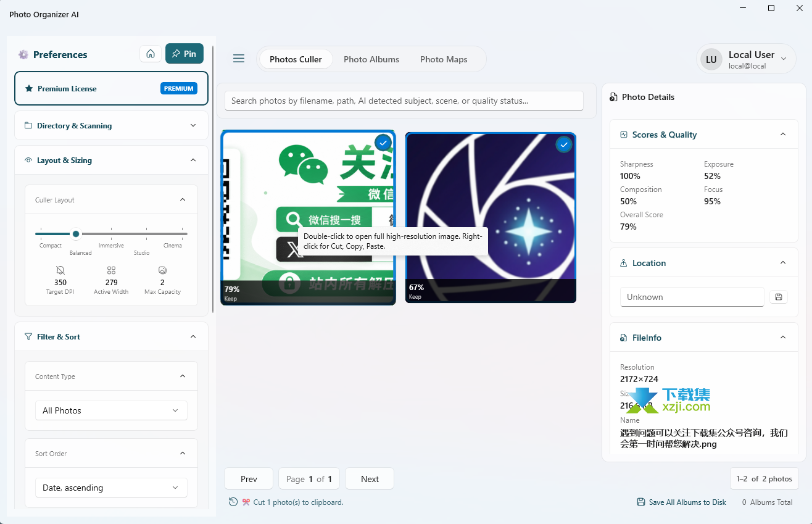Open the All Photos dropdown
812x524 pixels.
click(x=111, y=410)
